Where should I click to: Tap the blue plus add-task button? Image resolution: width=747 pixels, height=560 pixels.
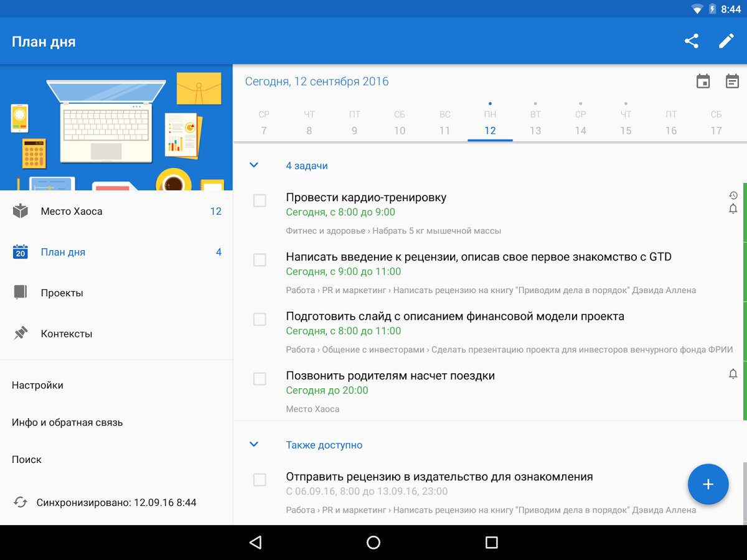[x=708, y=484]
